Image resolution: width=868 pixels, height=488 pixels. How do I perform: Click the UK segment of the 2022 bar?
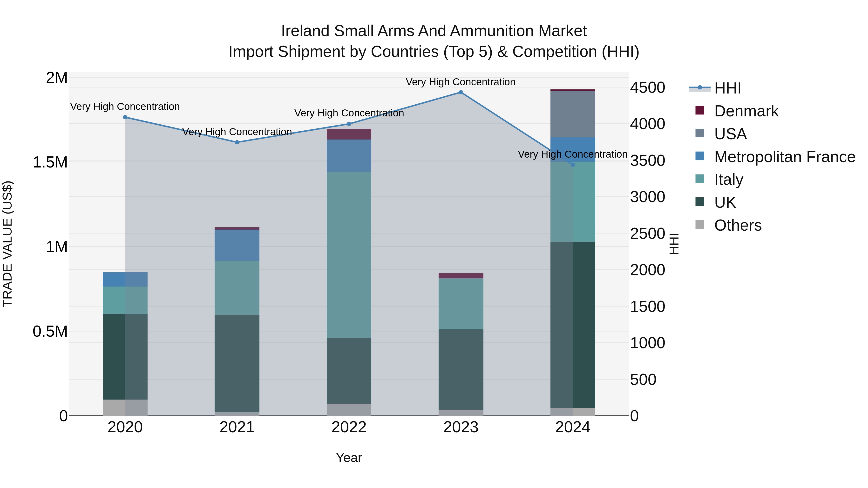(349, 371)
